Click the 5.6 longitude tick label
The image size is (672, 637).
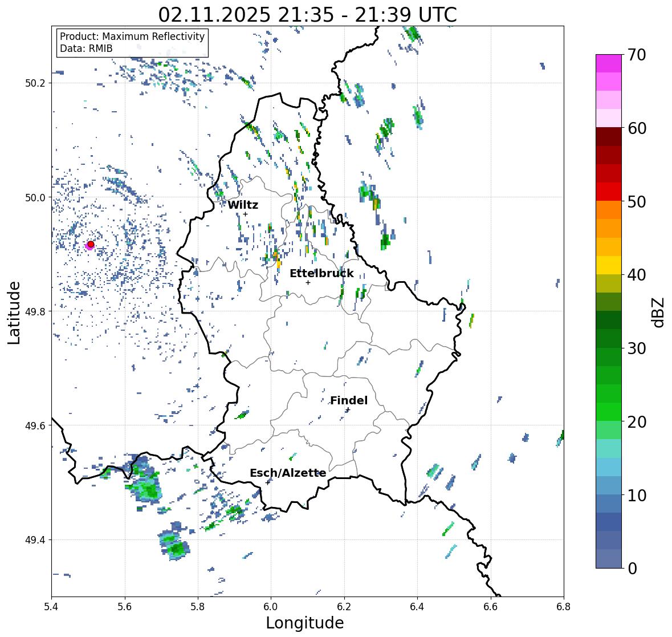click(125, 607)
